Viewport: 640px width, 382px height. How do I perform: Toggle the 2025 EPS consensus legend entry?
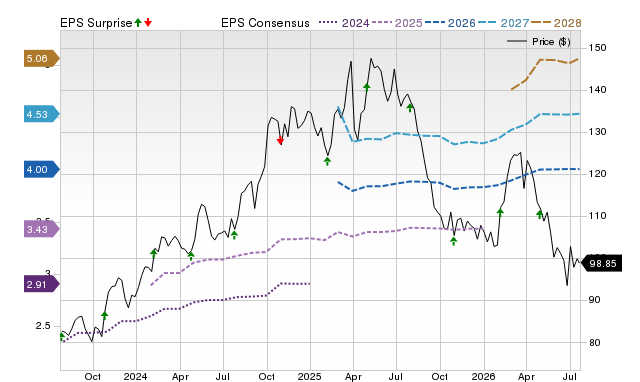(x=397, y=23)
